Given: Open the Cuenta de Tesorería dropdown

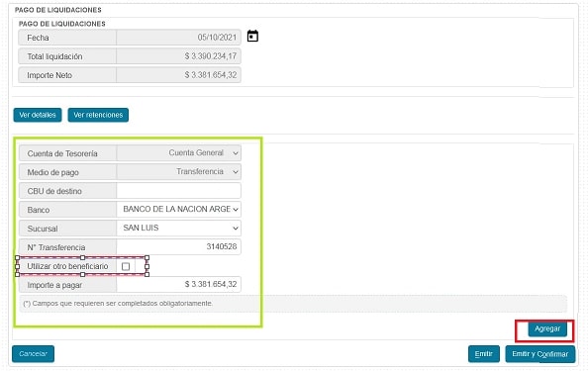Looking at the screenshot, I should pos(179,153).
